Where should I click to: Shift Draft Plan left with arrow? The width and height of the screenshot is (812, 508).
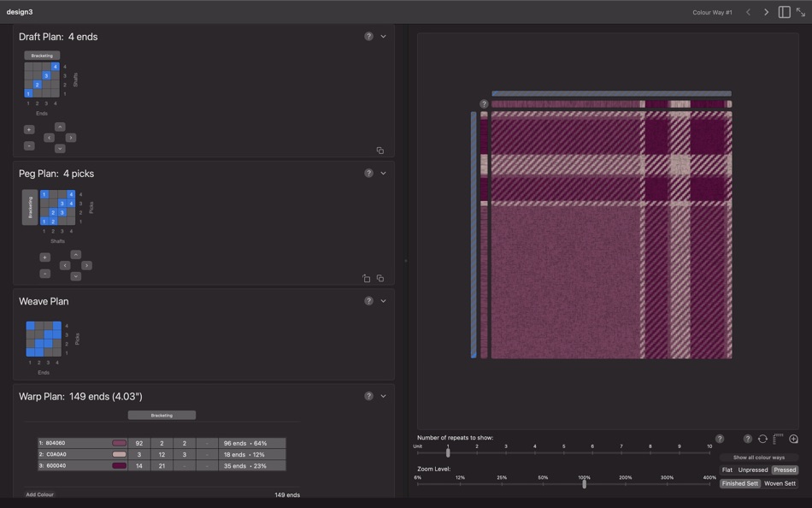[x=50, y=138]
